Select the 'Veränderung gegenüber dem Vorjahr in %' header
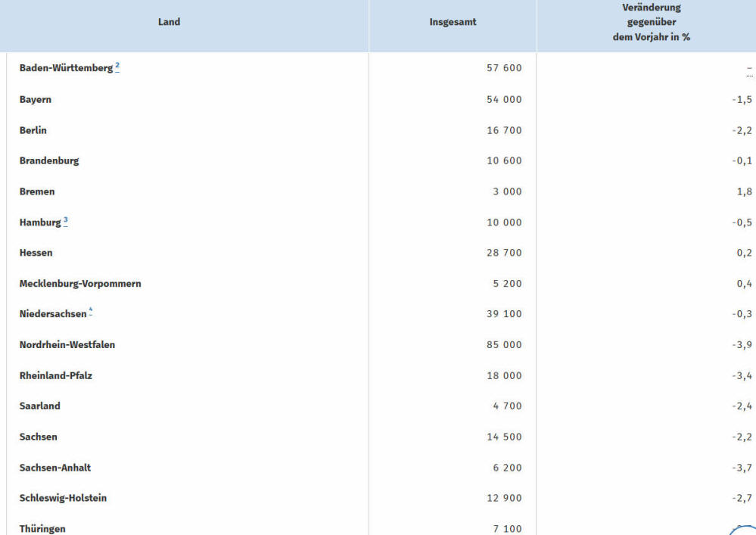Screen dimensions: 756x535 pyautogui.click(x=652, y=22)
